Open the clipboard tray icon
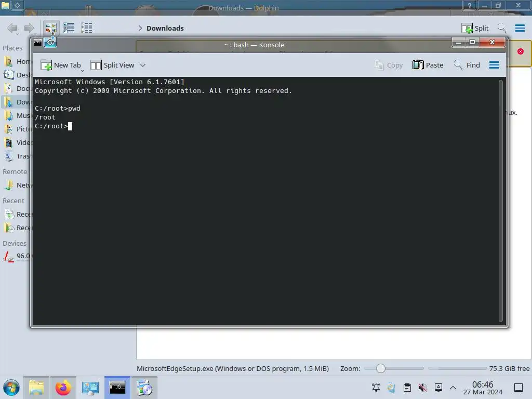This screenshot has width=532, height=399. pos(407,388)
